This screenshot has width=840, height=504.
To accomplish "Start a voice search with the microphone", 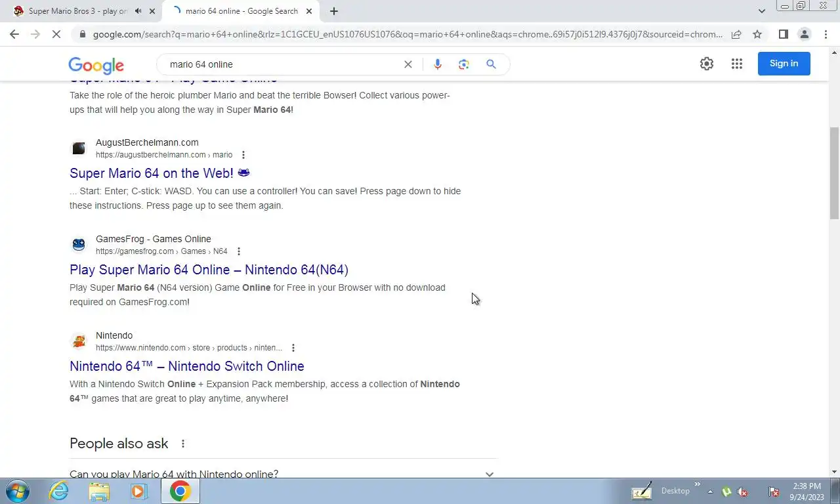I will tap(438, 64).
